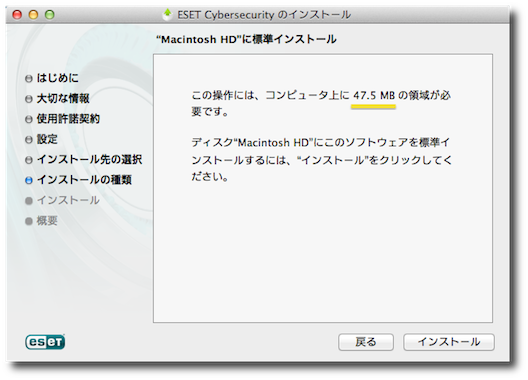528x380 pixels.
Task: Select the インストール先の選択 step
Action: (89, 159)
